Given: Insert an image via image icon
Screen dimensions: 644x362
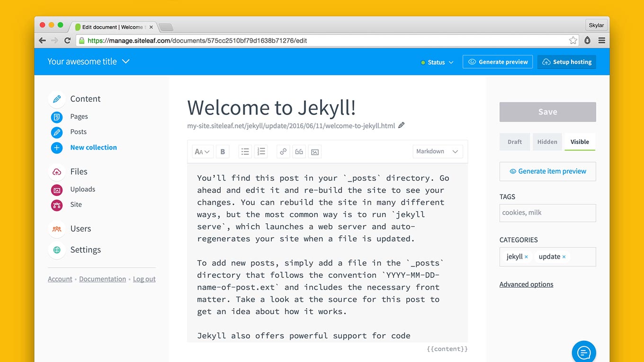Looking at the screenshot, I should pos(315,151).
